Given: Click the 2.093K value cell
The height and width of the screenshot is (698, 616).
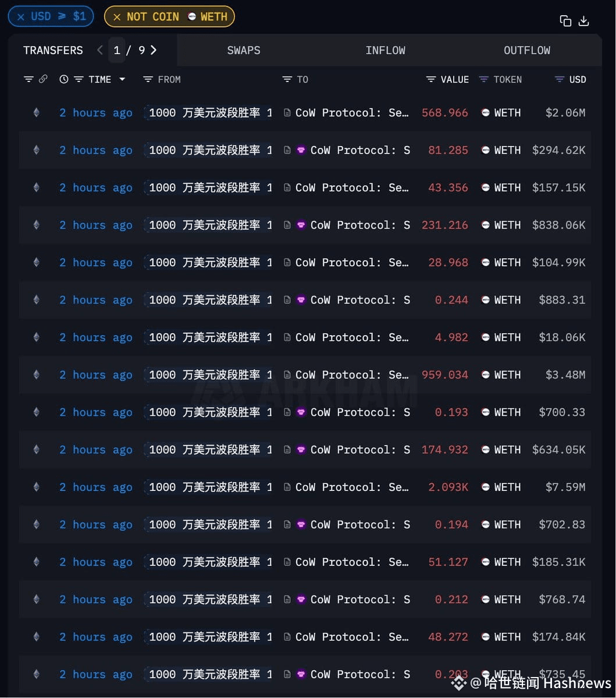Looking at the screenshot, I should 448,487.
